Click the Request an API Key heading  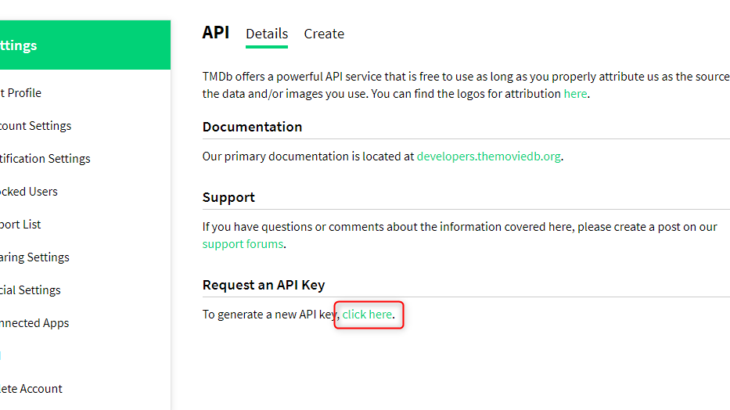(263, 285)
